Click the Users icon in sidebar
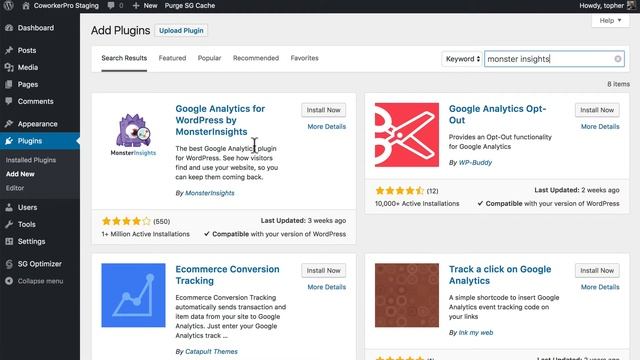This screenshot has height=360, width=640. (x=9, y=207)
